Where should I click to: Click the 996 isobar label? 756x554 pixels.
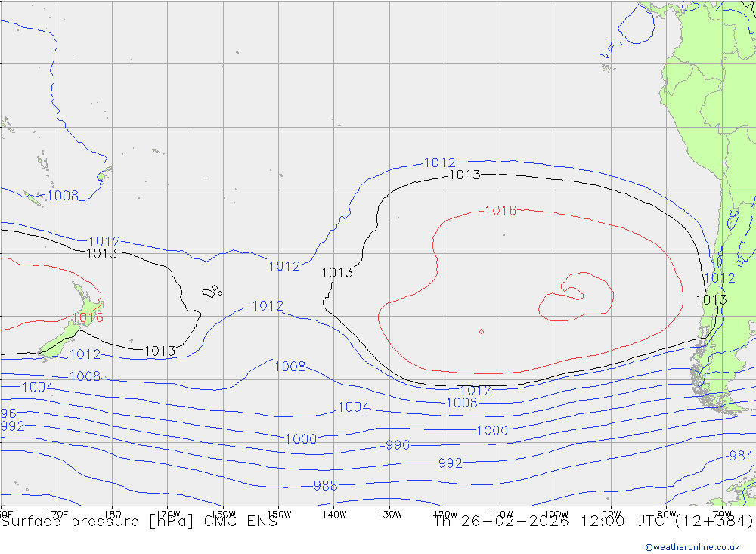[x=398, y=445]
